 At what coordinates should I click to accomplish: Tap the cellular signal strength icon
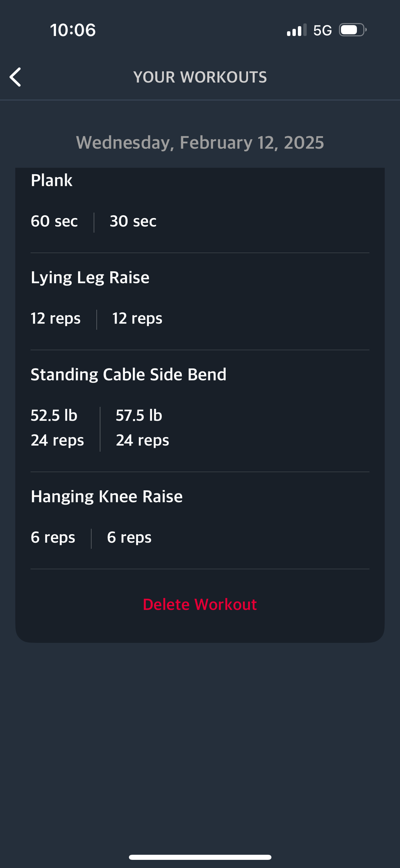coord(297,30)
